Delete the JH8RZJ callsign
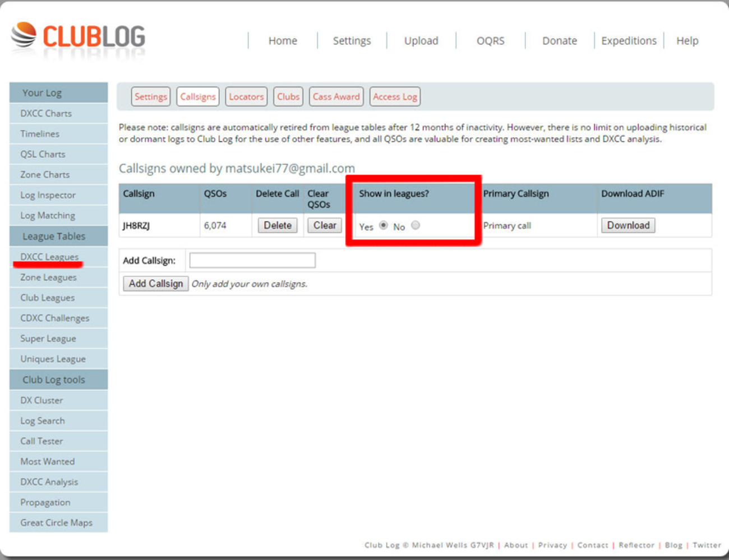This screenshot has height=560, width=729. click(278, 225)
